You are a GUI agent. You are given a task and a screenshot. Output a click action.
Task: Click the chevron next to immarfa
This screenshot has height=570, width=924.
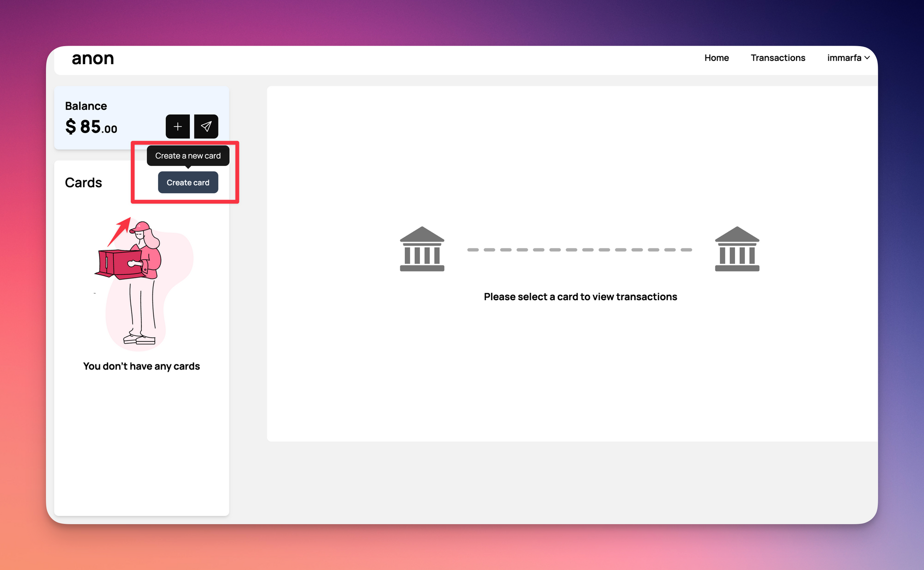tap(867, 58)
